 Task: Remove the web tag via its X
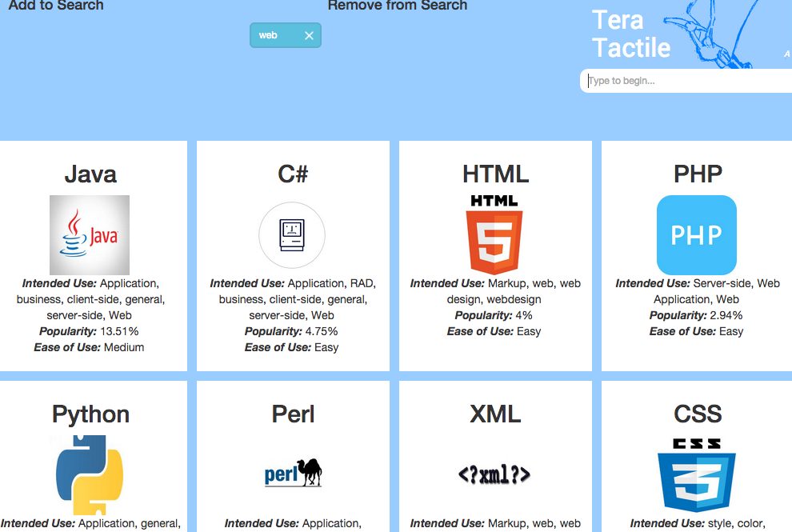coord(309,35)
